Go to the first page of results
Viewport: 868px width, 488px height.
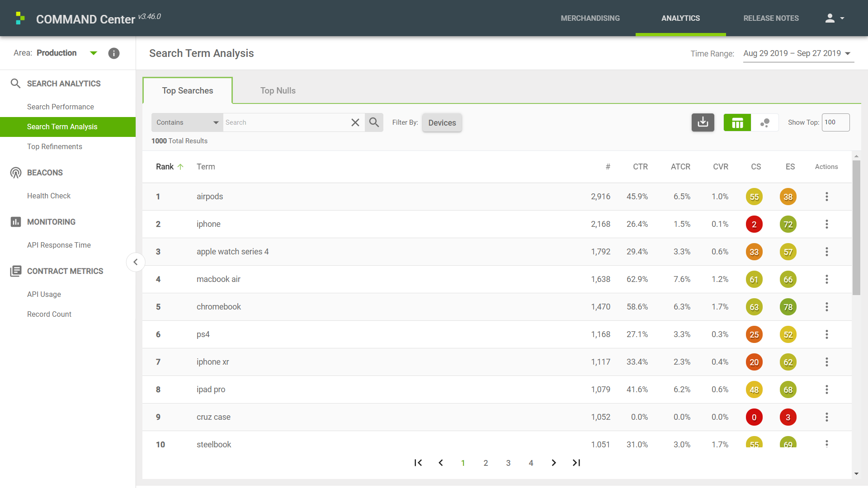pyautogui.click(x=418, y=463)
